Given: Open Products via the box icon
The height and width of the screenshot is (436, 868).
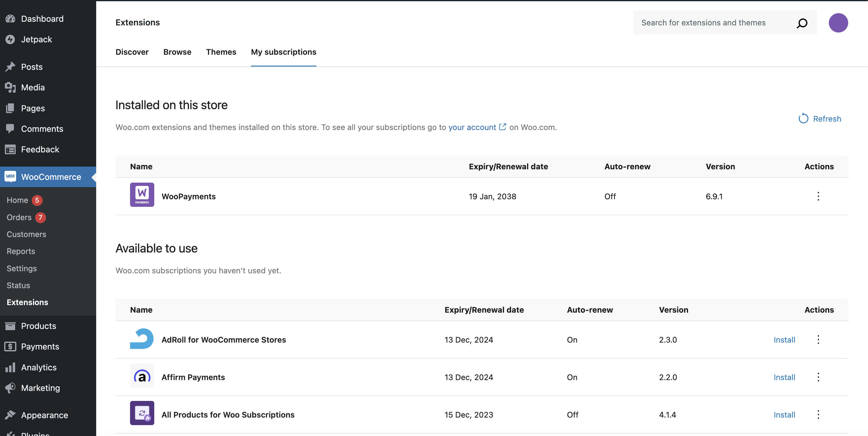Looking at the screenshot, I should 10,325.
